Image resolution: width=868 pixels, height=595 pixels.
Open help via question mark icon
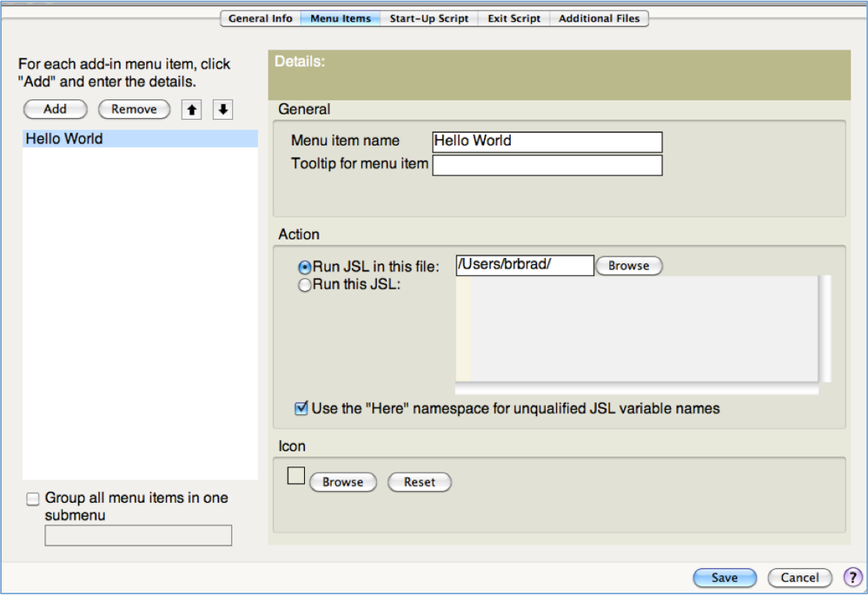click(852, 578)
